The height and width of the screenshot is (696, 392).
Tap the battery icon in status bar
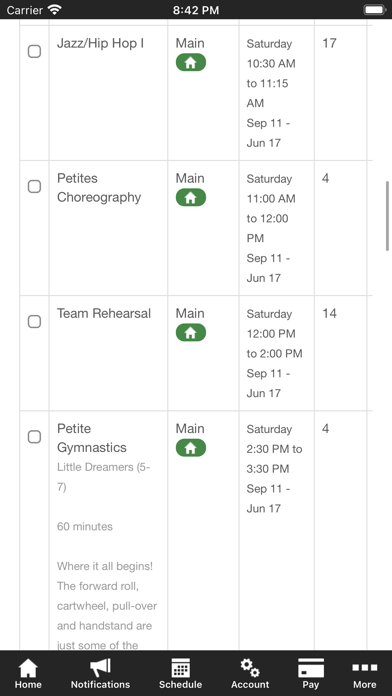374,10
